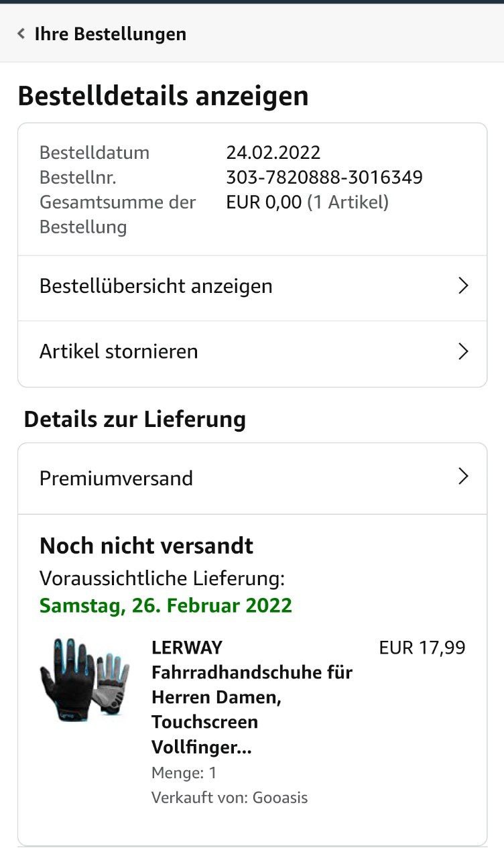Screen dimensions: 504x858
Task: Click the Details zur Lieferung heading
Action: (135, 420)
